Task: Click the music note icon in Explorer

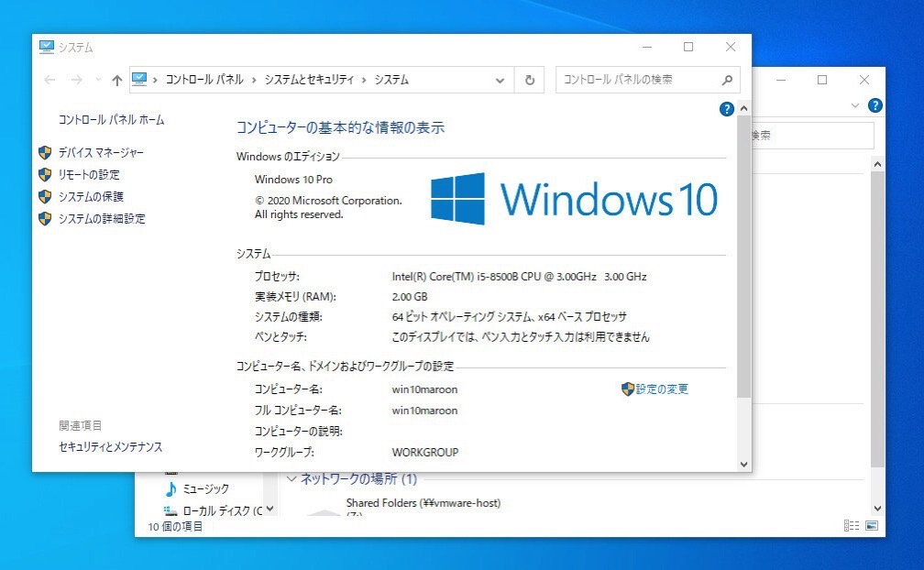Action: pos(170,488)
